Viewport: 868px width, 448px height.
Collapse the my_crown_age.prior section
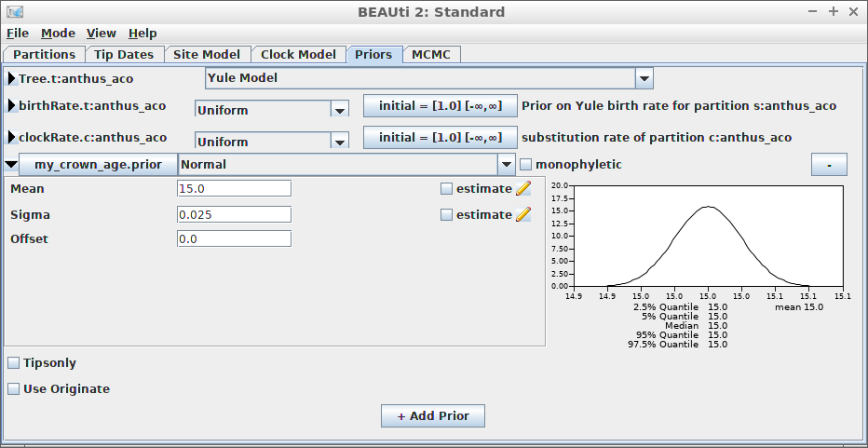pyautogui.click(x=11, y=165)
